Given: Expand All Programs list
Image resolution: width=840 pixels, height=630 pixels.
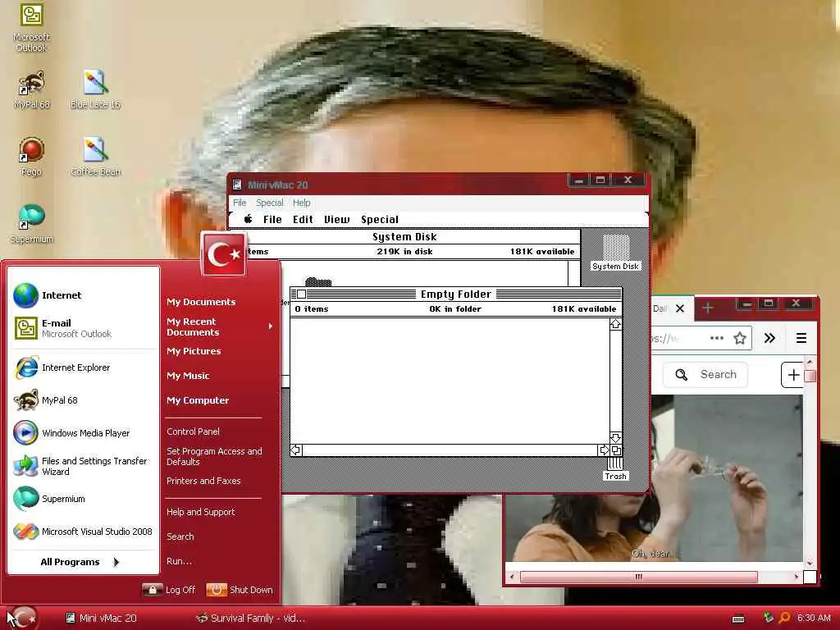Looking at the screenshot, I should coord(80,562).
